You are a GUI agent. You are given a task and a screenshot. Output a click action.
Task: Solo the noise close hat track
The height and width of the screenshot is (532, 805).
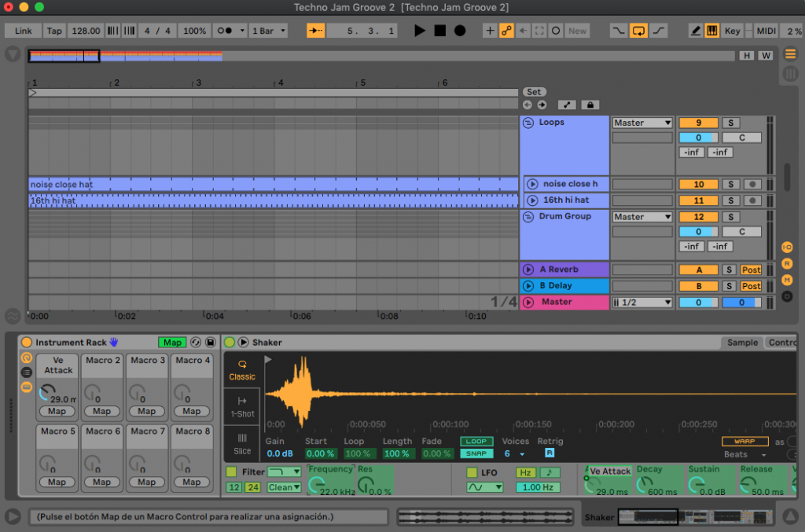tap(730, 184)
